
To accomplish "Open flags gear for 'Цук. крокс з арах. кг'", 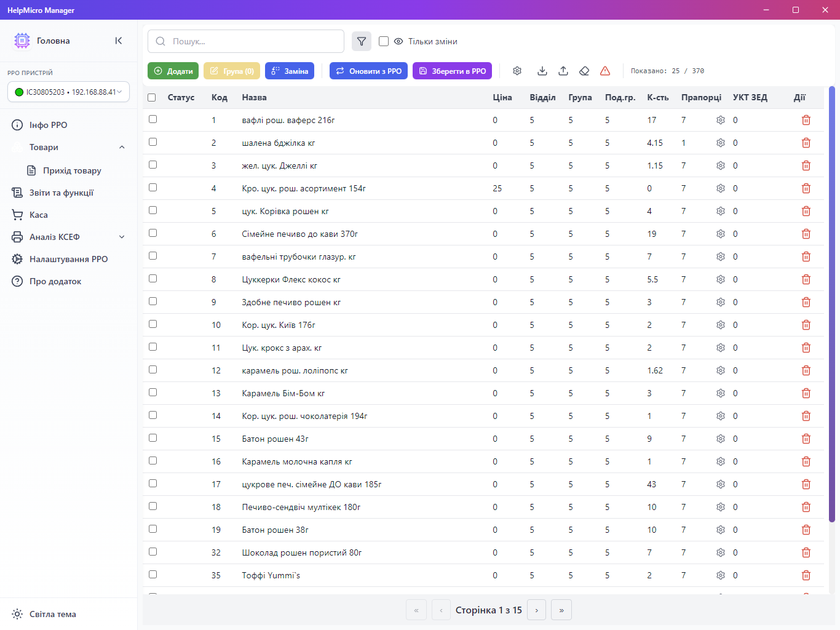I will (x=721, y=348).
